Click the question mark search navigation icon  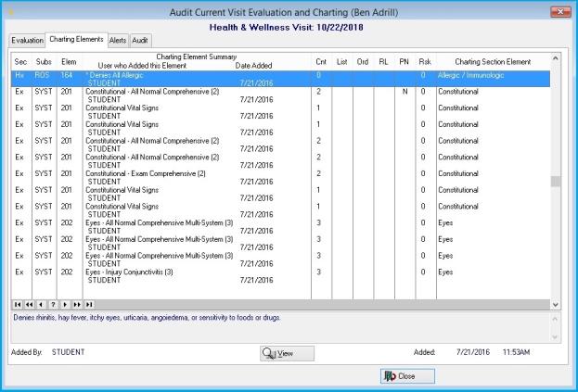pos(53,304)
